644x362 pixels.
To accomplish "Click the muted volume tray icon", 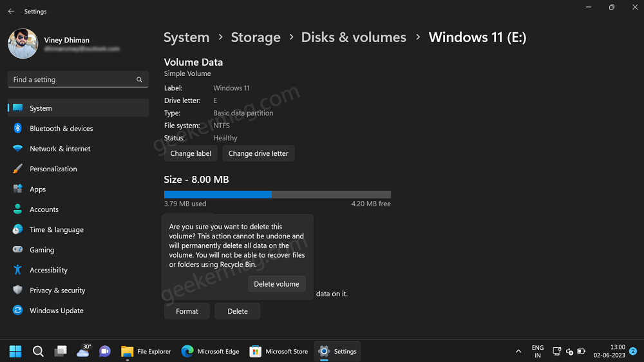I will 569,351.
